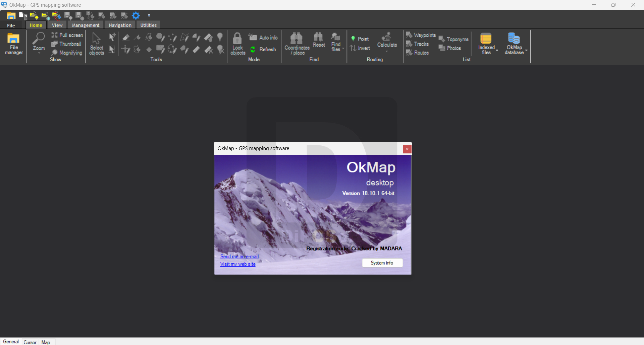Viewport: 644px width, 345px height.
Task: Switch to the Navigation ribbon tab
Action: [x=120, y=25]
